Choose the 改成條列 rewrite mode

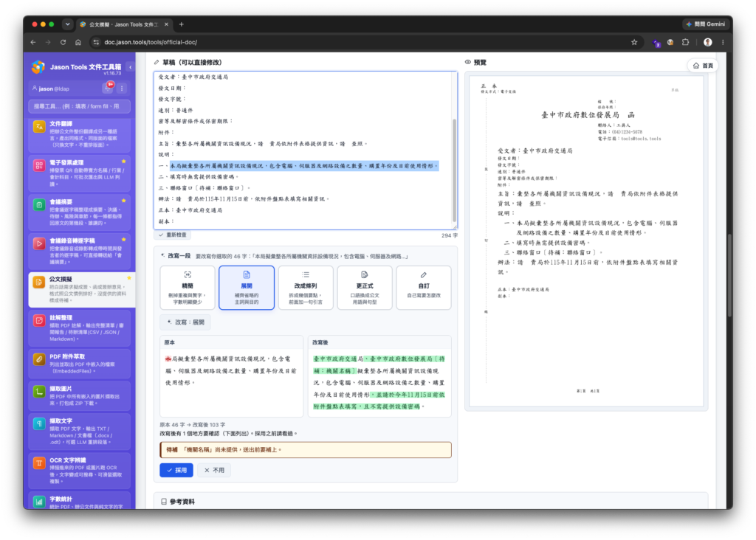306,288
